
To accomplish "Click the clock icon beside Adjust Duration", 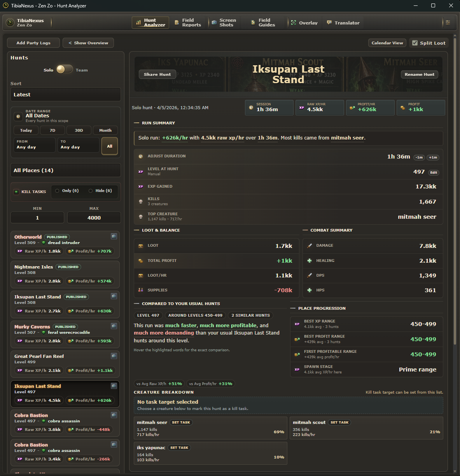I will coord(141,156).
